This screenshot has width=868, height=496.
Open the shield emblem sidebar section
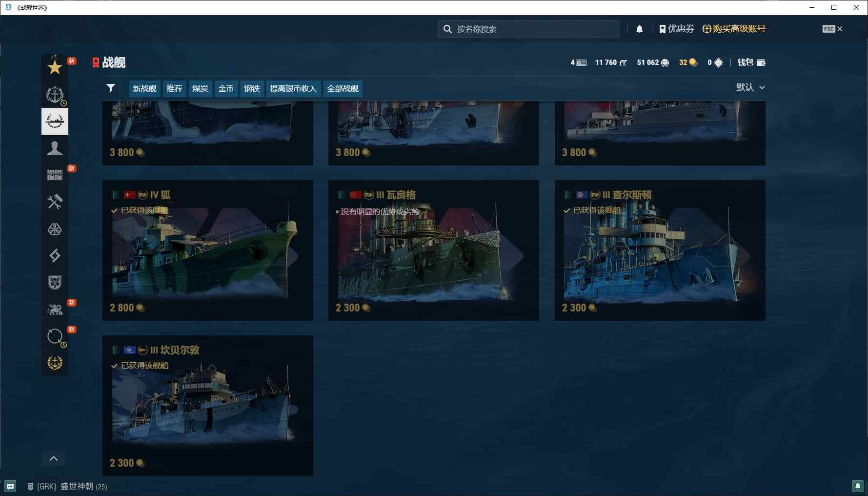tap(55, 282)
